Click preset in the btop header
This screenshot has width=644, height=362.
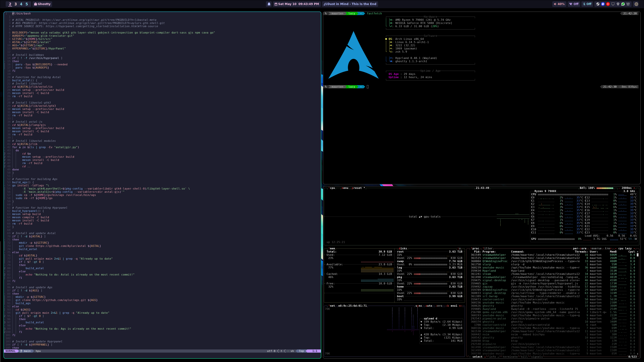(x=357, y=188)
